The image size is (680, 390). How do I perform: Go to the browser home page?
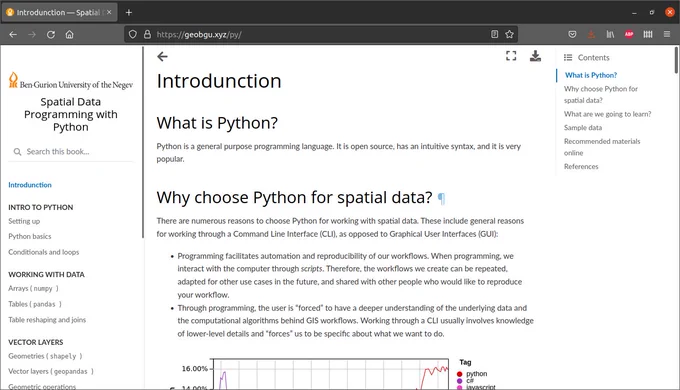(x=69, y=34)
